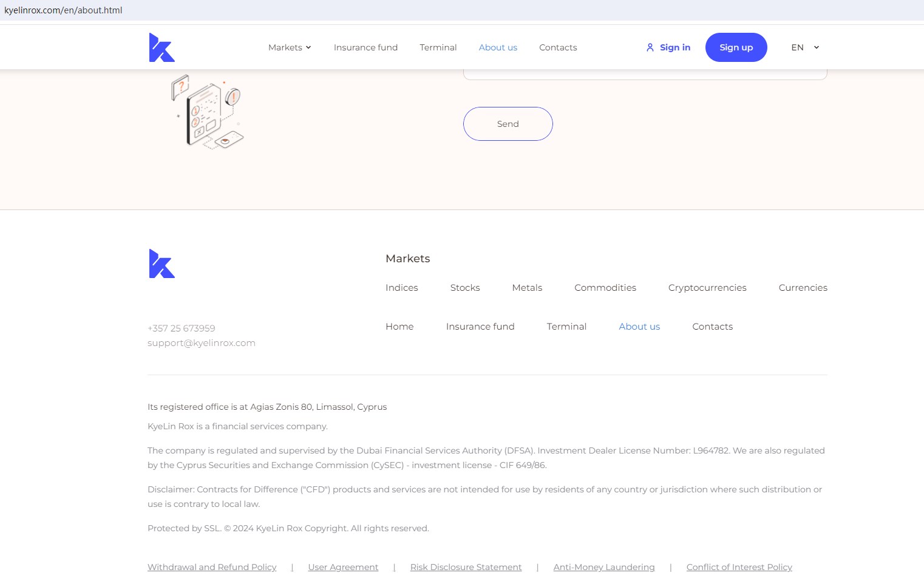This screenshot has height=581, width=924.
Task: Submit the form with Send button
Action: 508,124
